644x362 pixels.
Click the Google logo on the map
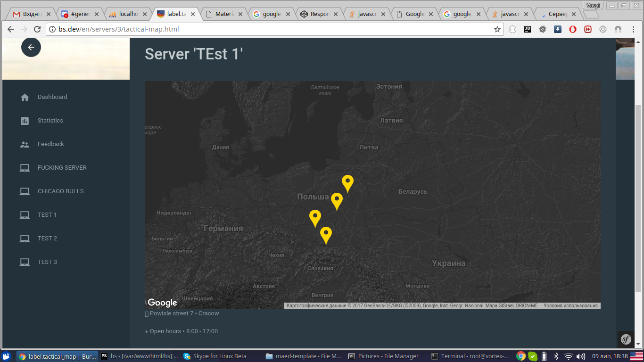[162, 303]
